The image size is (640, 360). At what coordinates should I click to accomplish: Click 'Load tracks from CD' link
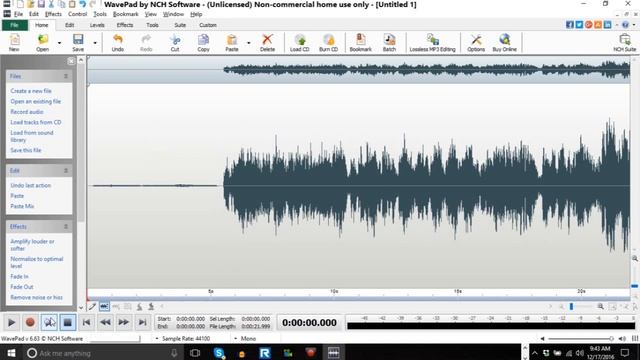tap(36, 122)
